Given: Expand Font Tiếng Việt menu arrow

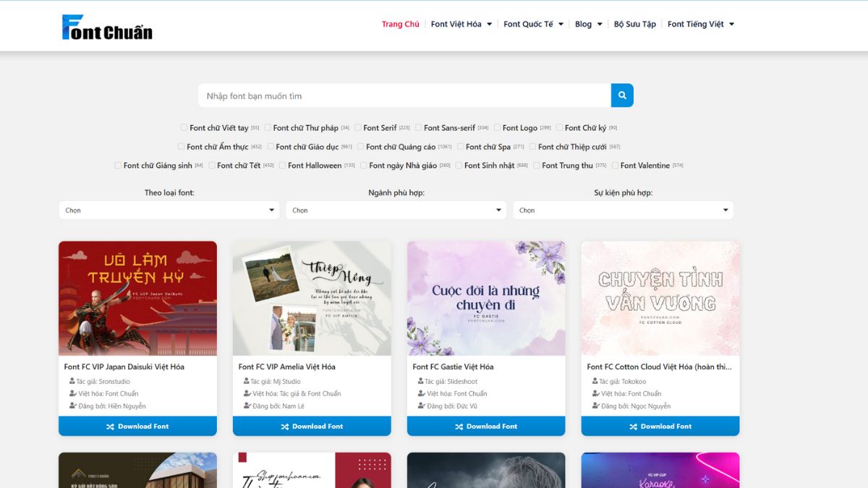Looking at the screenshot, I should click(731, 25).
